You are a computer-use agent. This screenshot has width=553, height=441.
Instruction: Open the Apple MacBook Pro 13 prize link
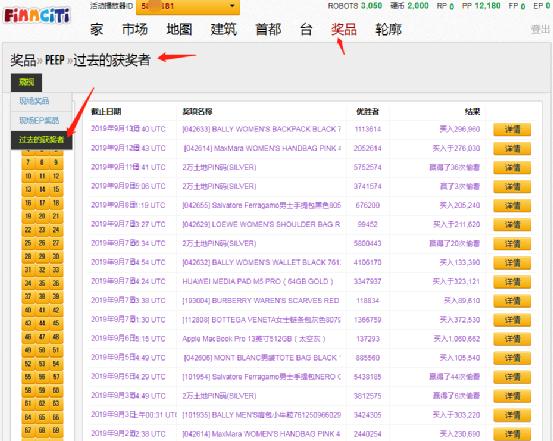point(254,339)
